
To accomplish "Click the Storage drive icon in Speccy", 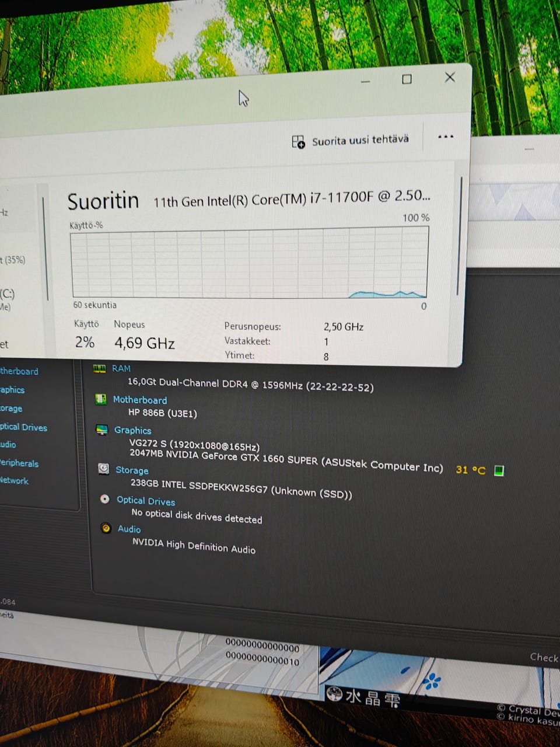I will (x=103, y=469).
